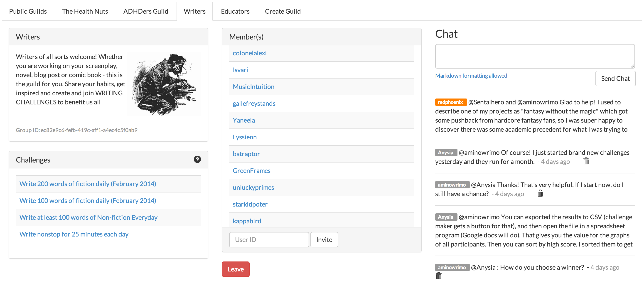The image size is (644, 281).
Task: Click the redphoenix user label in chat
Action: 450,102
